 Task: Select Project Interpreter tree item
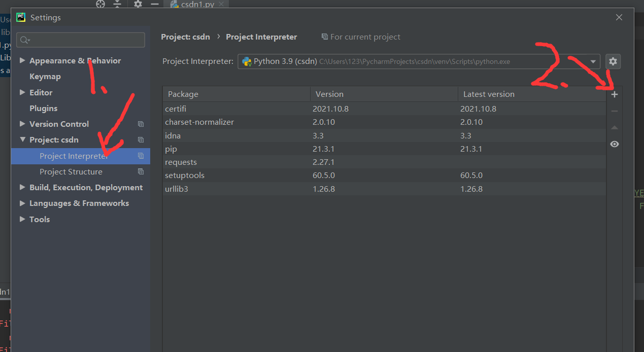click(x=81, y=156)
